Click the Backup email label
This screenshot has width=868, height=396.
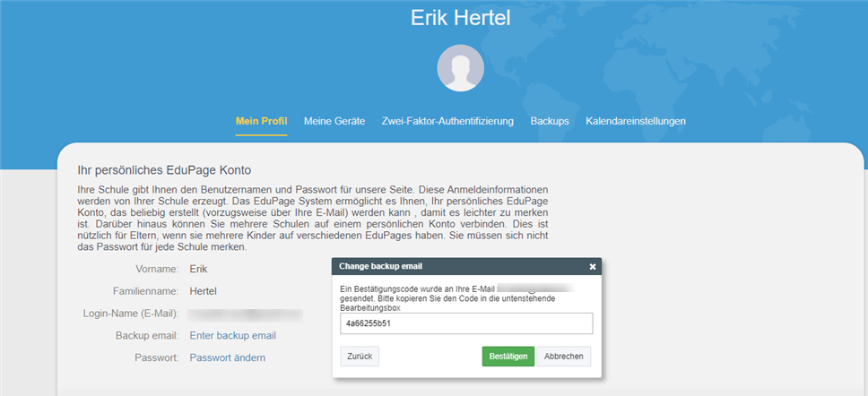[x=147, y=336]
